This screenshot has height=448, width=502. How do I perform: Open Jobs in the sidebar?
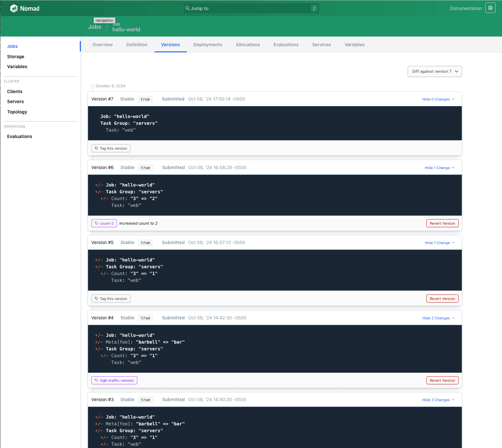(12, 46)
